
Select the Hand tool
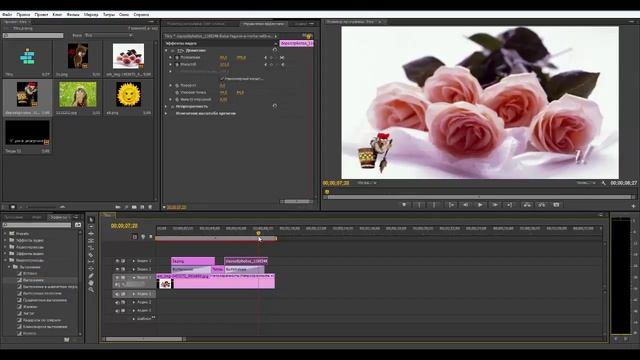click(x=91, y=283)
